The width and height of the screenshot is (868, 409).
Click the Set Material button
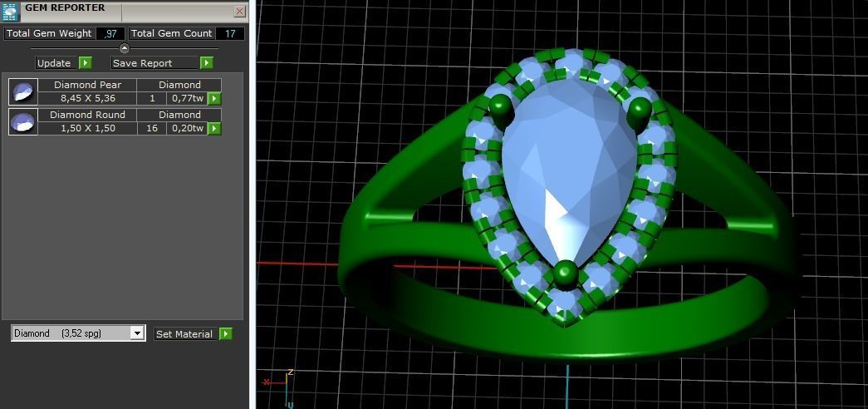click(x=184, y=333)
